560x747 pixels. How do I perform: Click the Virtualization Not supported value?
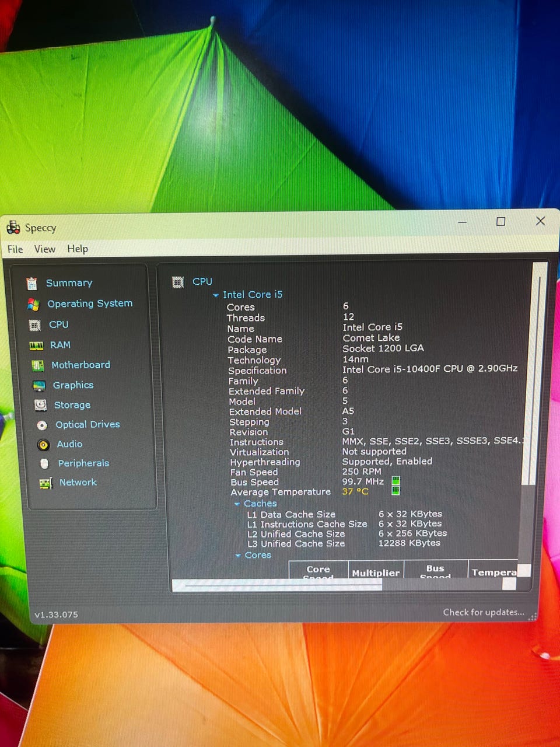pos(374,452)
